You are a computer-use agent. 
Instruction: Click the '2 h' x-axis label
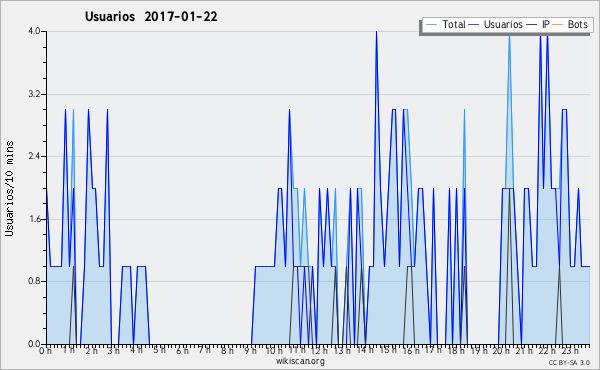click(91, 351)
